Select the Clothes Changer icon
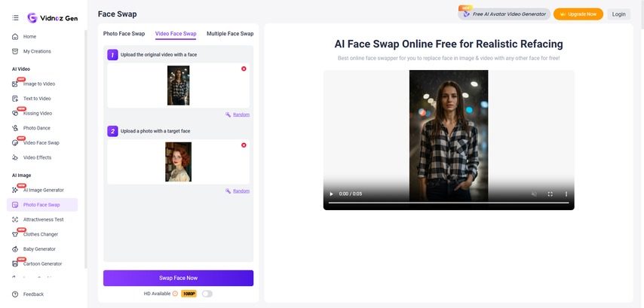644x308 pixels. coord(15,234)
